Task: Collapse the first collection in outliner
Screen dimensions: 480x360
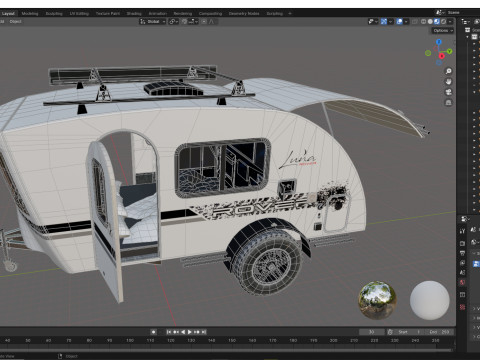Action: [468, 37]
